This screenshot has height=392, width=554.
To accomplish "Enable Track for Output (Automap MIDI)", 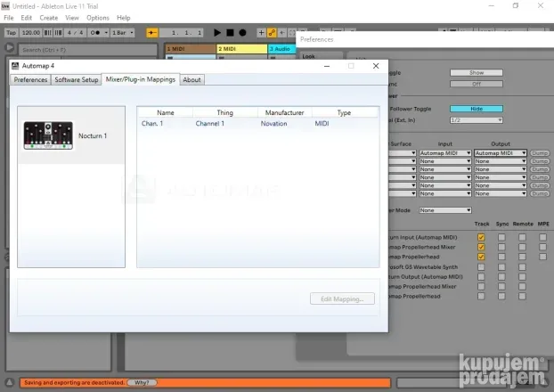I will coord(481,277).
